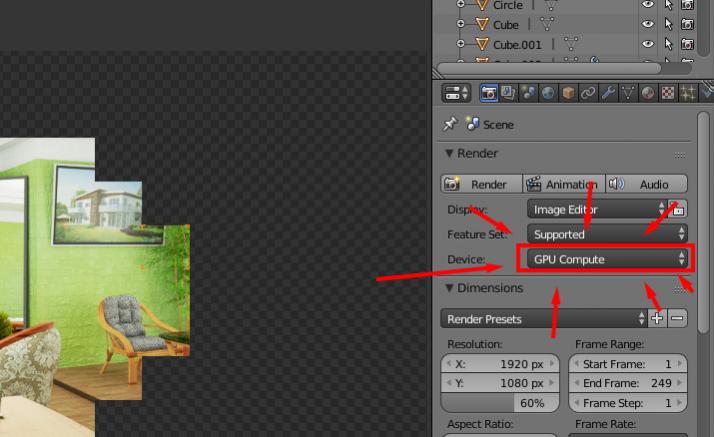
Task: Open the Display Image Editor dropdown
Action: [x=597, y=209]
